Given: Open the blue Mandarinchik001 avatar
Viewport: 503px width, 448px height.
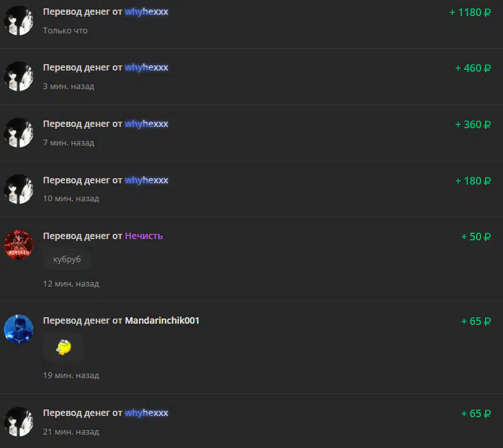Looking at the screenshot, I should point(19,329).
